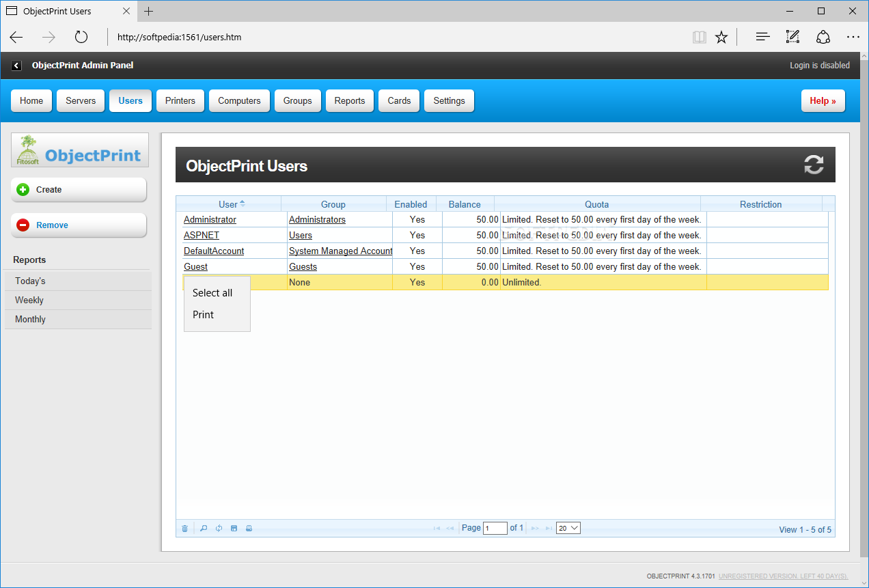Click the save icon in grid footer

click(x=234, y=529)
